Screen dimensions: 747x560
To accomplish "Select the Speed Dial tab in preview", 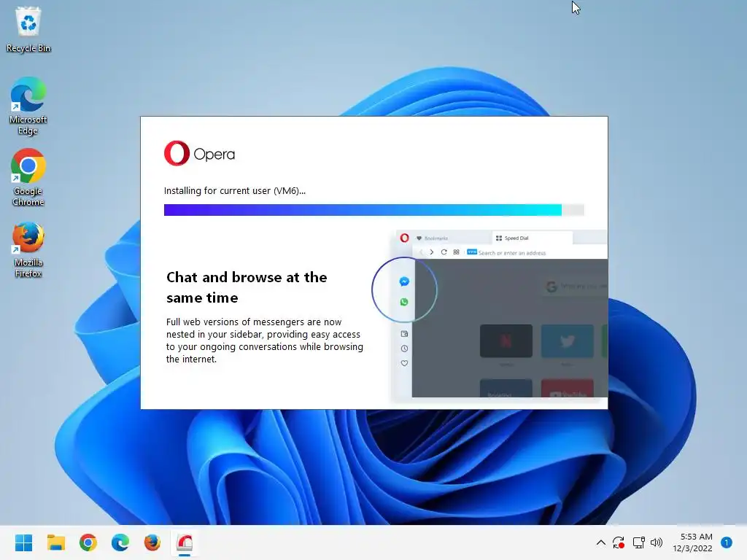I will click(x=532, y=238).
